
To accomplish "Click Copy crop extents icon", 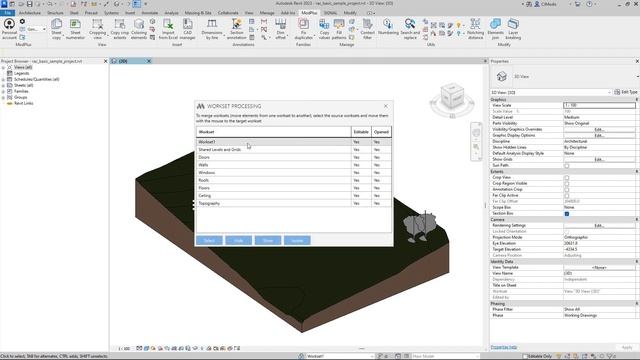I will [120, 29].
